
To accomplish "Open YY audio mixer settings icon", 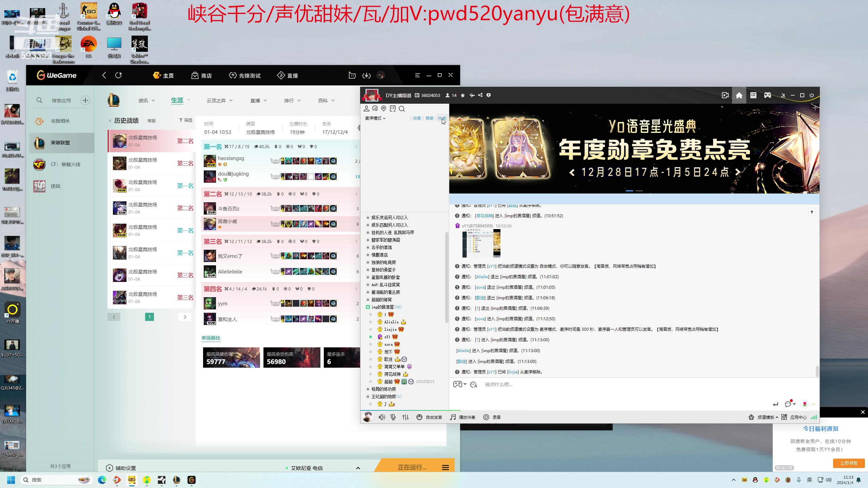I will click(x=406, y=417).
